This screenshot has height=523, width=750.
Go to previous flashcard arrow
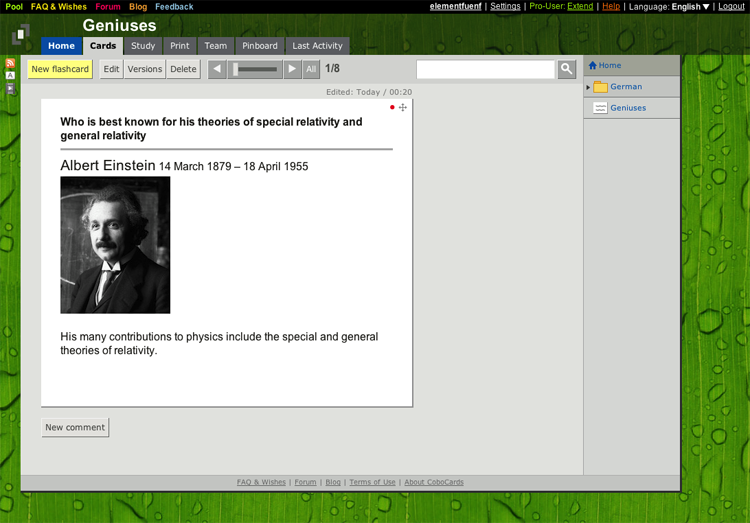pyautogui.click(x=217, y=69)
